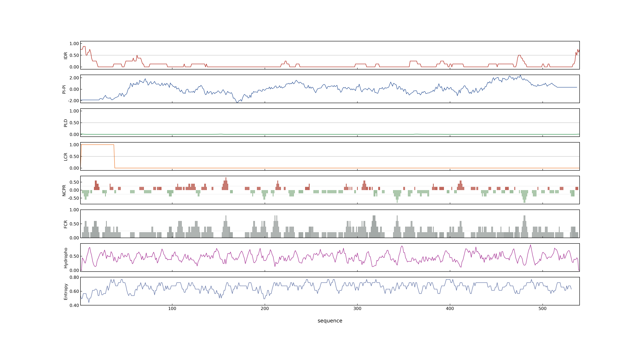This screenshot has width=644, height=343.
Task: Click the FCR y-axis label
Action: (x=66, y=224)
